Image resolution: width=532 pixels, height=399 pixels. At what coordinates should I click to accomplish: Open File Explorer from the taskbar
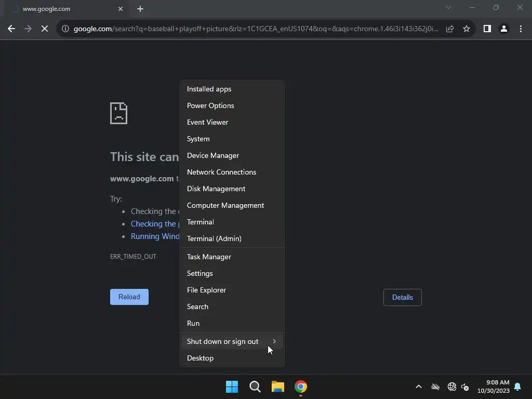tap(278, 387)
